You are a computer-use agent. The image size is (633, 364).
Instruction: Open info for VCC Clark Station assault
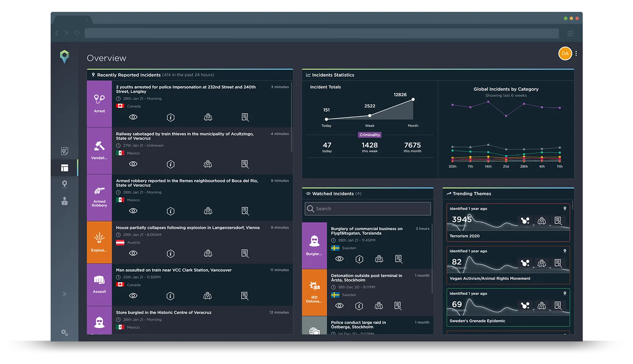(171, 296)
